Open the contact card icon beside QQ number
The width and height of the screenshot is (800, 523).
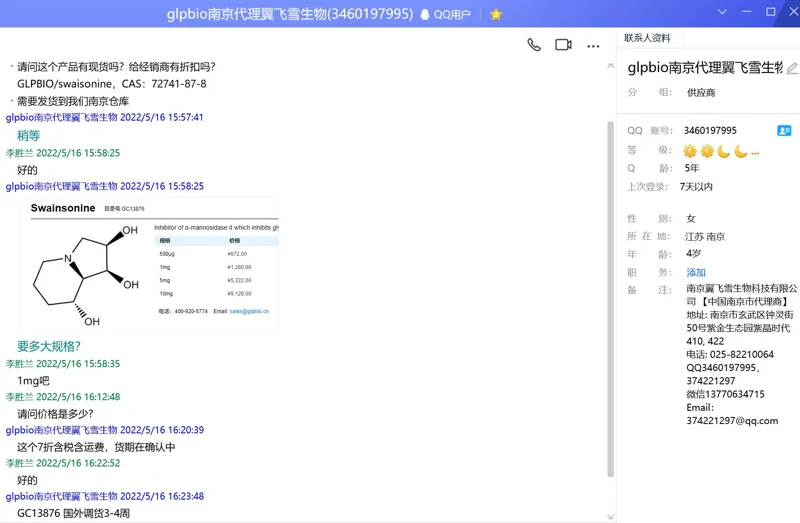coord(784,131)
